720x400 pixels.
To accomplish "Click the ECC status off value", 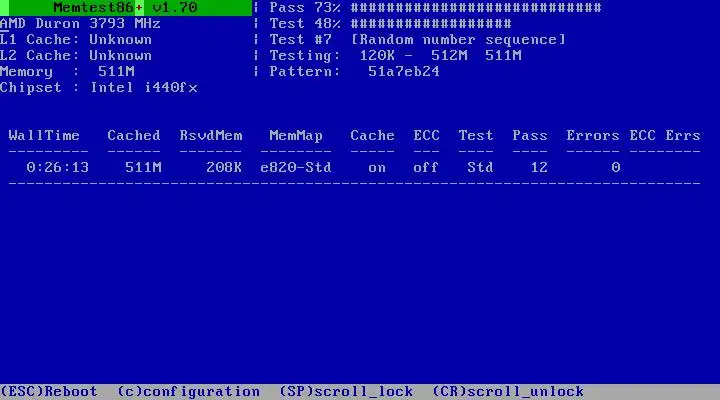I will coord(426,167).
